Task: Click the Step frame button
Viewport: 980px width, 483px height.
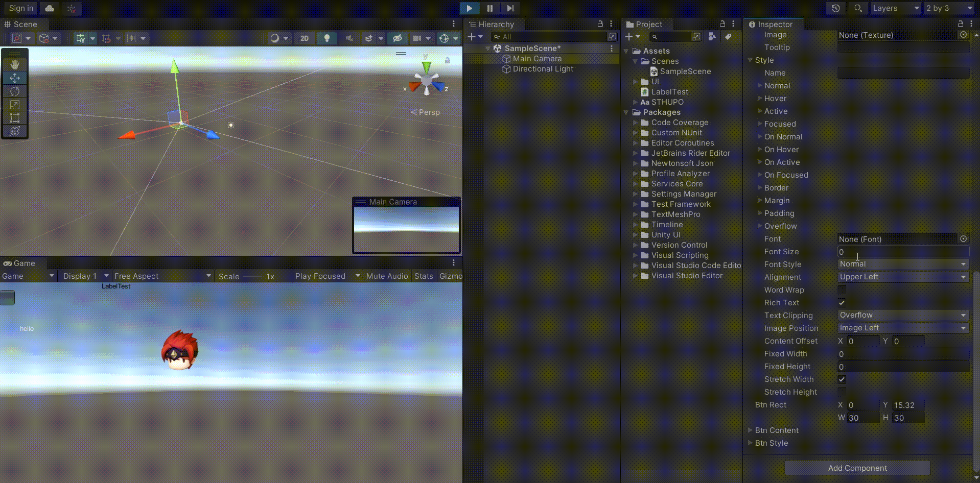Action: tap(510, 8)
